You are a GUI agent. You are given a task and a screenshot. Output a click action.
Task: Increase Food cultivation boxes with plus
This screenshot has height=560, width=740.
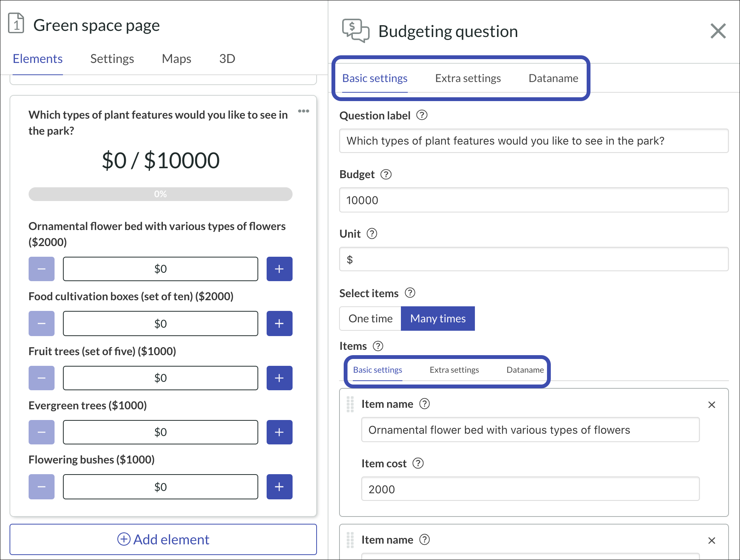280,323
